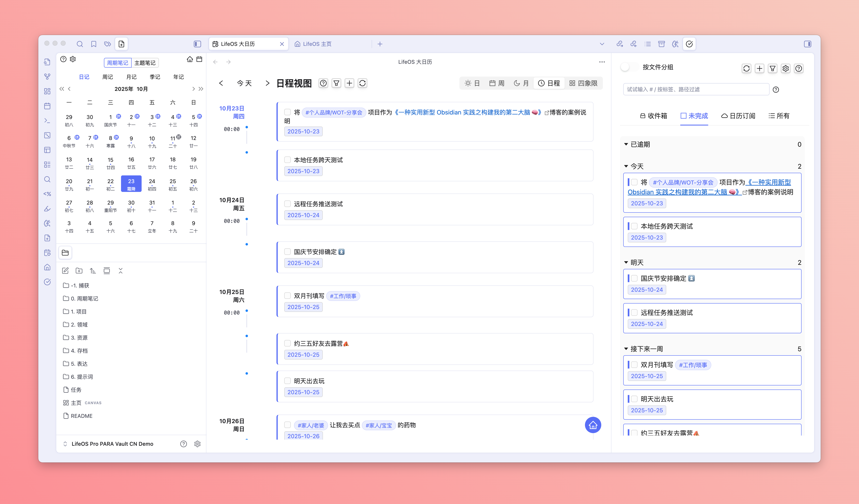Check the 本地任务跨天测试 task in schedule
Screen dimensions: 859x504
pos(287,160)
